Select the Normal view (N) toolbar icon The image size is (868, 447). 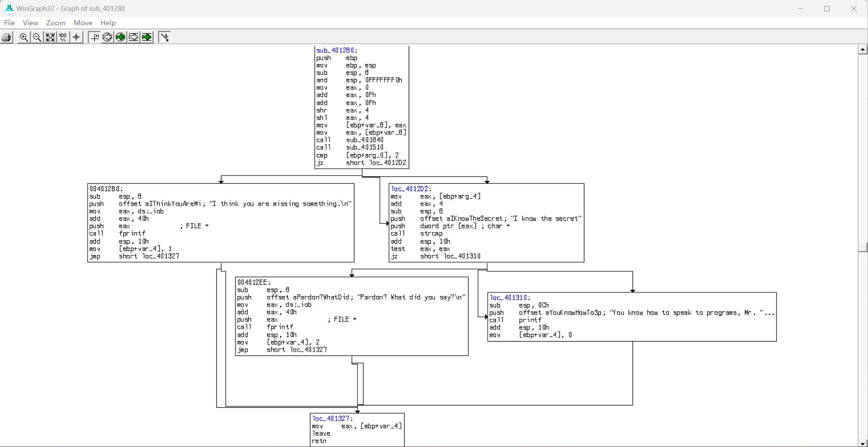[94, 37]
